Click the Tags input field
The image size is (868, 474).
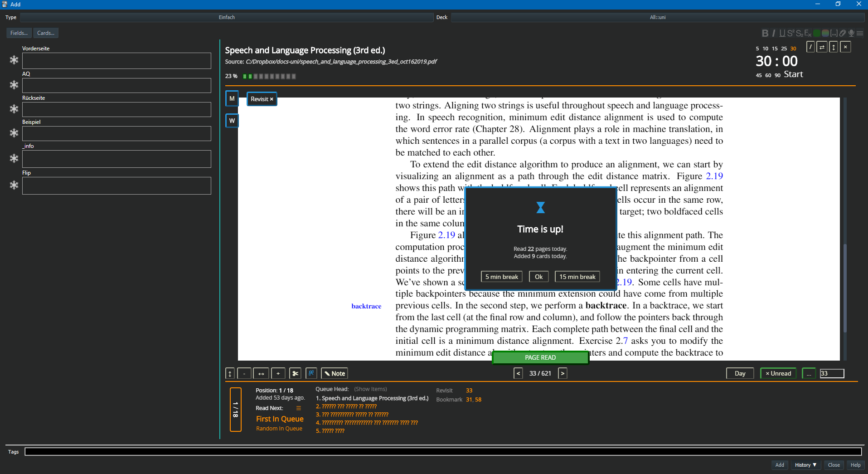point(443,452)
